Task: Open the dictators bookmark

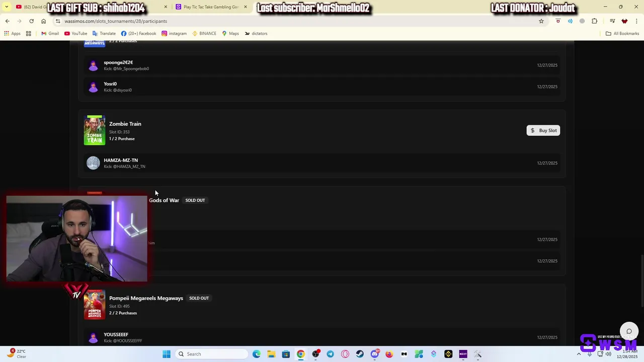Action: (256, 34)
